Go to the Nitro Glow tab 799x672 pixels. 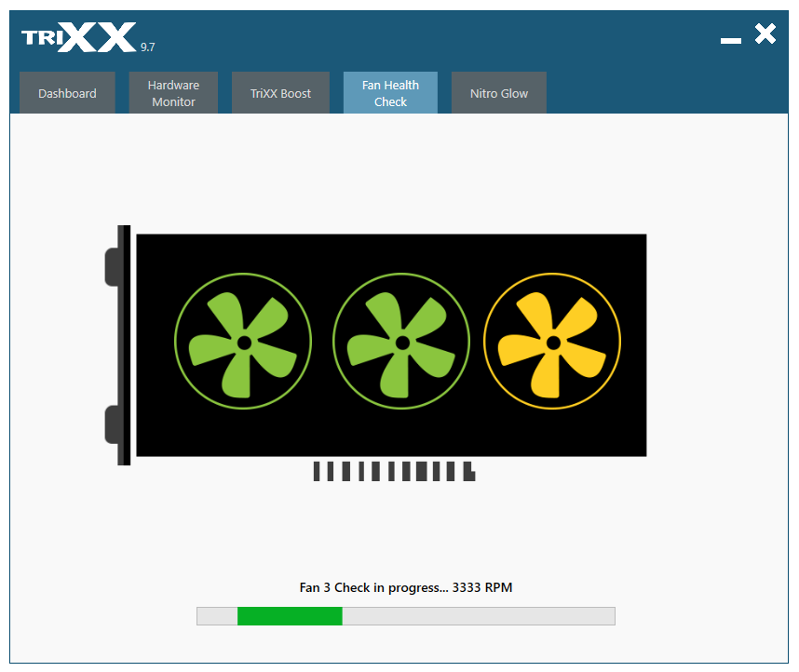tap(499, 93)
